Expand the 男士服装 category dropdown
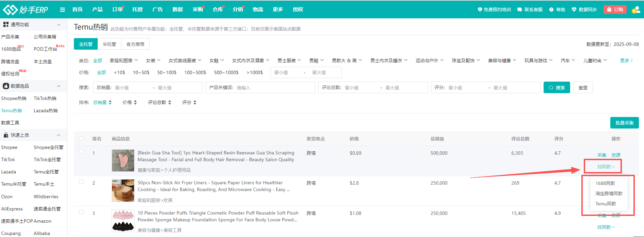Viewport: 644px width, 237px height. point(289,61)
